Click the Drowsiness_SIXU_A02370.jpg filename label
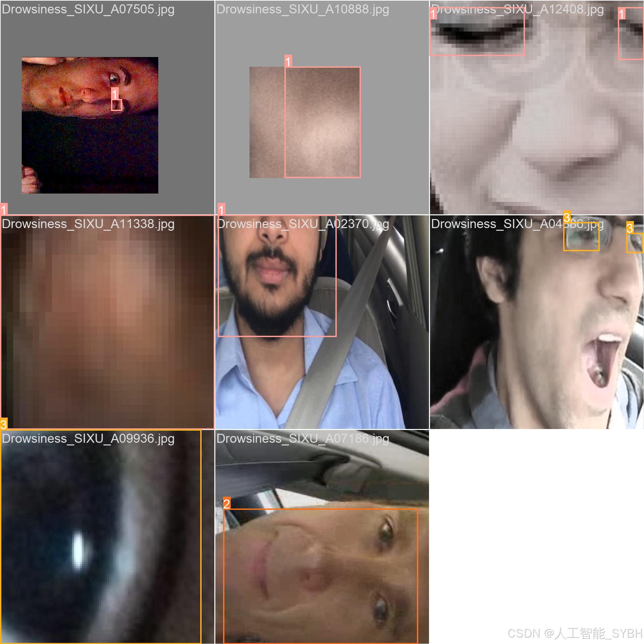The width and height of the screenshot is (644, 644). (x=303, y=224)
